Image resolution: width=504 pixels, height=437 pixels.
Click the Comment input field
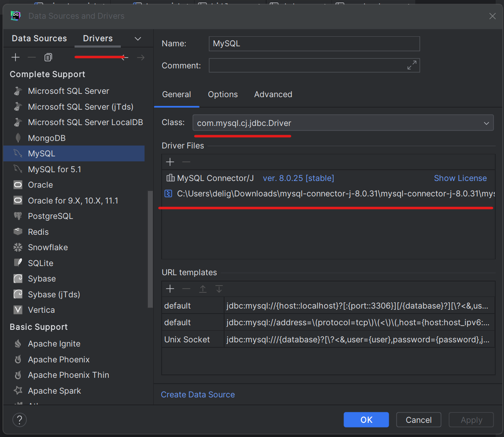[314, 65]
